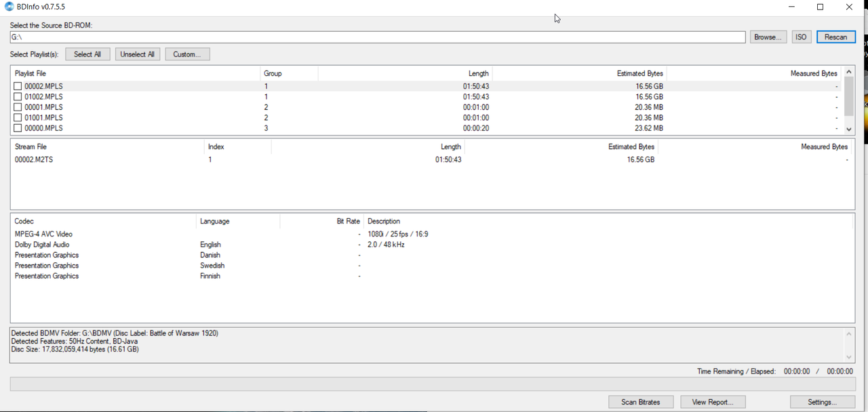Sort by Playlist File column header
Screen dimensions: 868x412
pyautogui.click(x=136, y=73)
